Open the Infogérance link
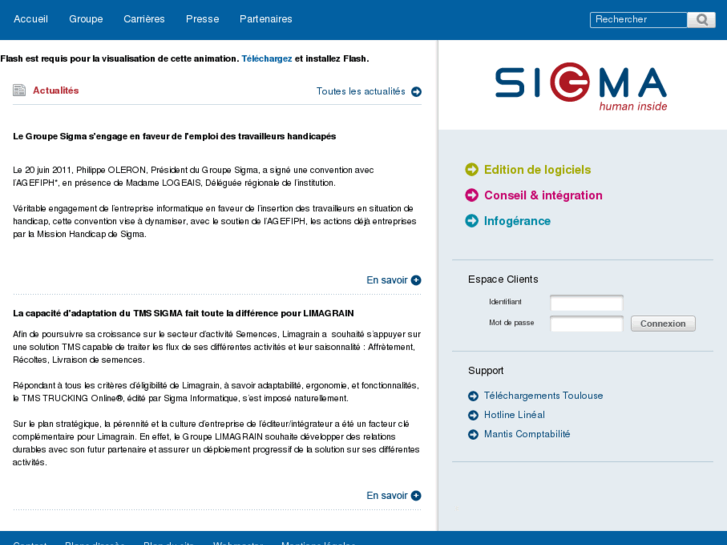The image size is (727, 545). click(x=517, y=221)
